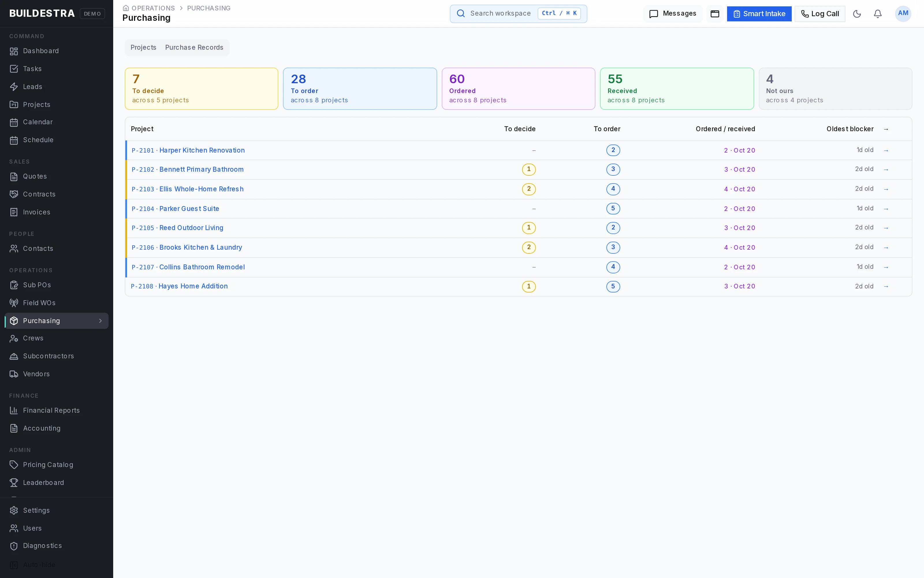This screenshot has width=924, height=578.
Task: Open the notifications bell
Action: tap(878, 14)
